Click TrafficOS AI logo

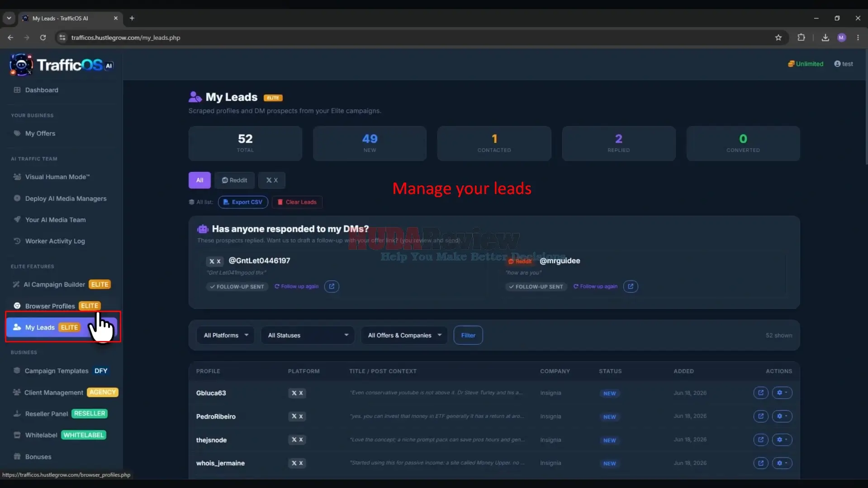62,65
